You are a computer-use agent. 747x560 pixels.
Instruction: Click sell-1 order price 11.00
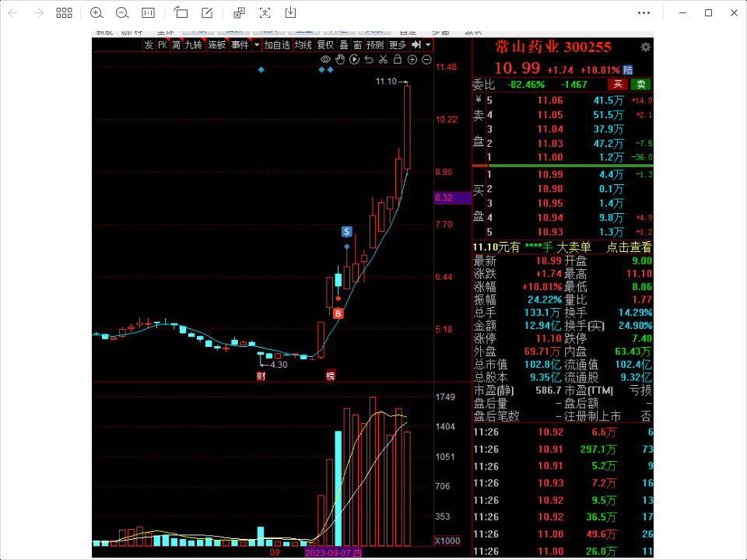[x=550, y=157]
